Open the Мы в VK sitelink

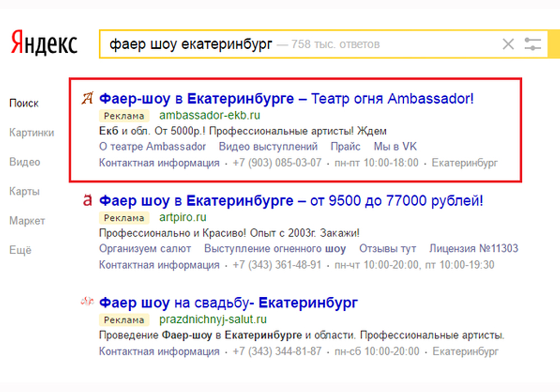395,146
